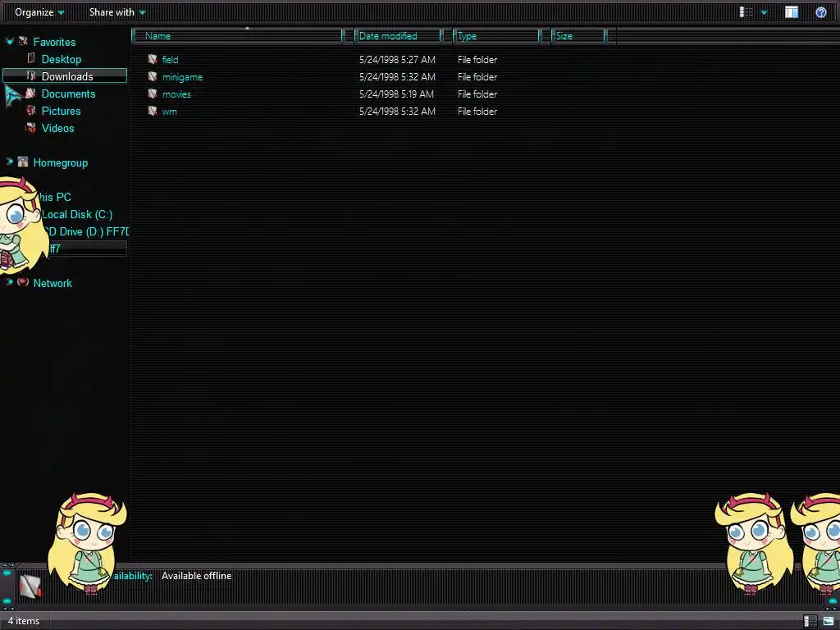Click the File folder type for minigame

pos(477,76)
